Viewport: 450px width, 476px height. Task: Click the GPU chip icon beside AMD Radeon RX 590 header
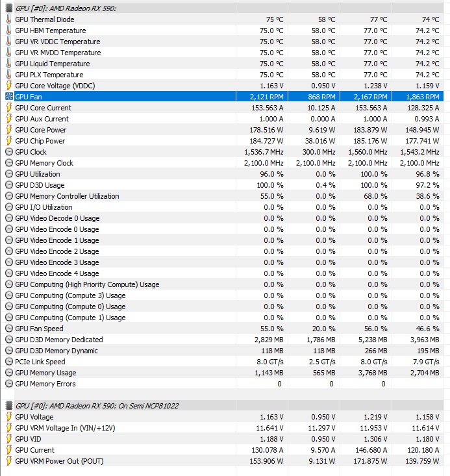[9, 8]
